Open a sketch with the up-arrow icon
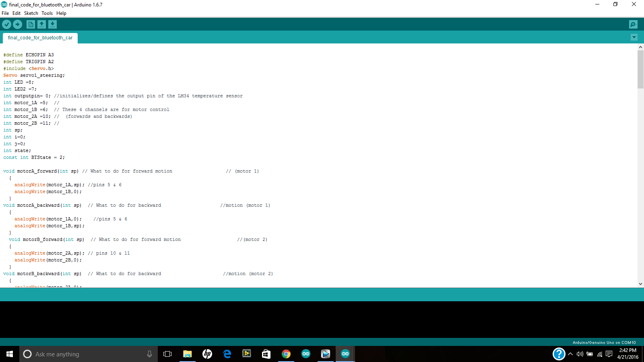This screenshot has width=644, height=362. (41, 25)
